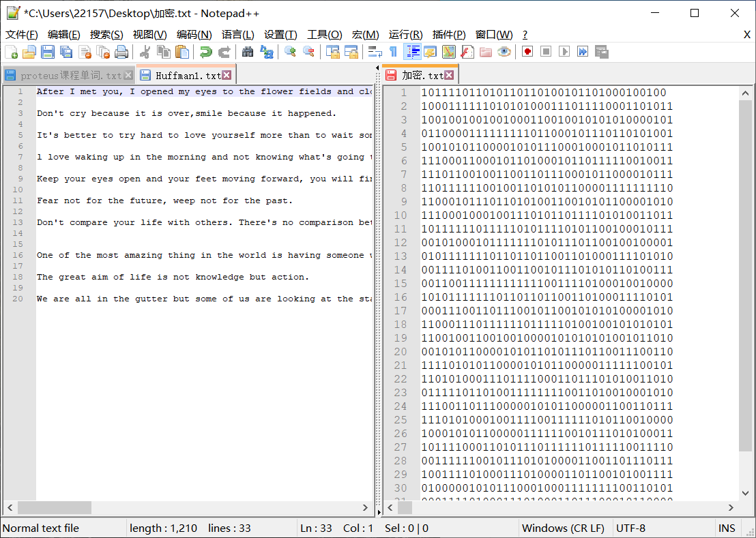
Task: Undo with the green arrow icon
Action: [x=205, y=52]
